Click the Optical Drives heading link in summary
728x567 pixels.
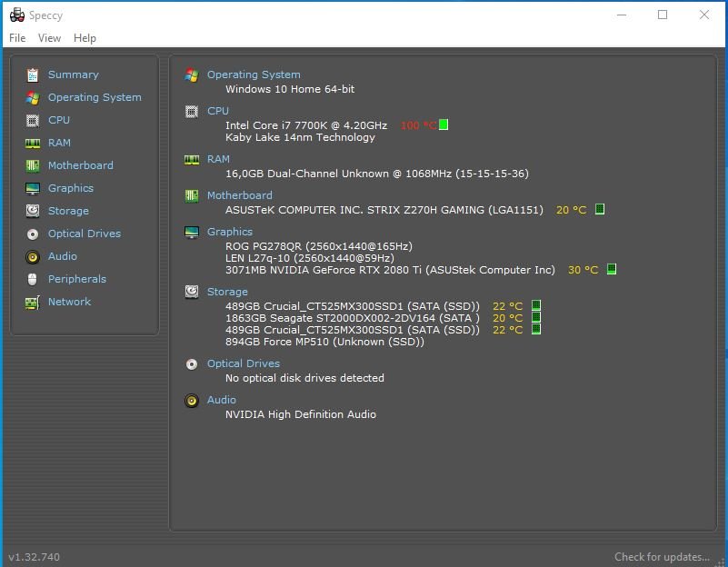click(x=244, y=364)
